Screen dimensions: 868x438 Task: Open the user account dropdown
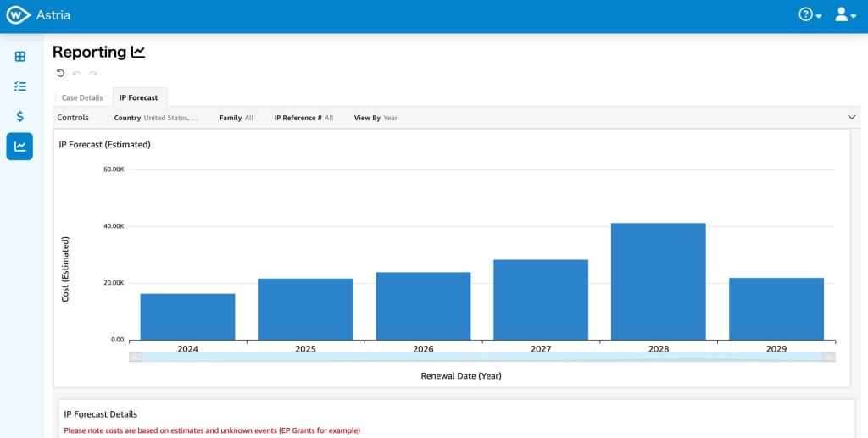point(844,15)
